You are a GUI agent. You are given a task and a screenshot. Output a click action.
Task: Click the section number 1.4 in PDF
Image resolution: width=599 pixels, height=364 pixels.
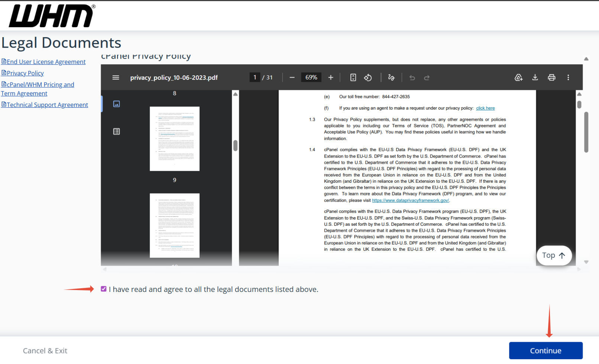tap(312, 150)
